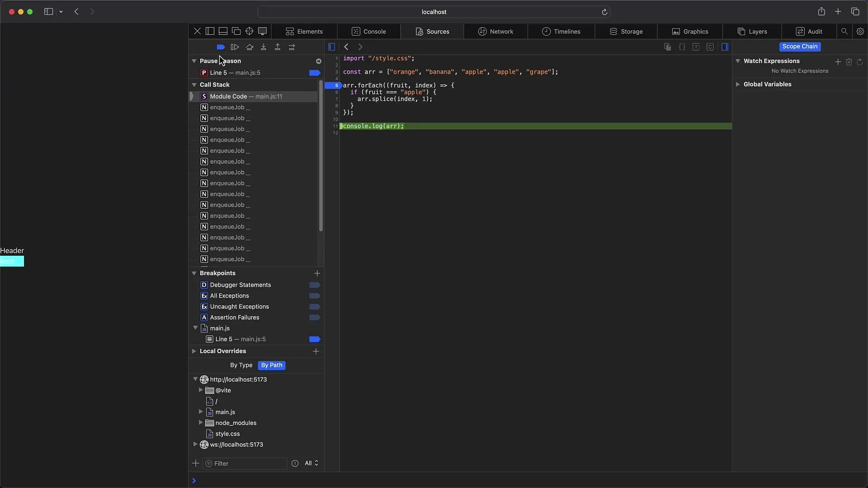Switch to the Graphics tab

[x=690, y=32]
